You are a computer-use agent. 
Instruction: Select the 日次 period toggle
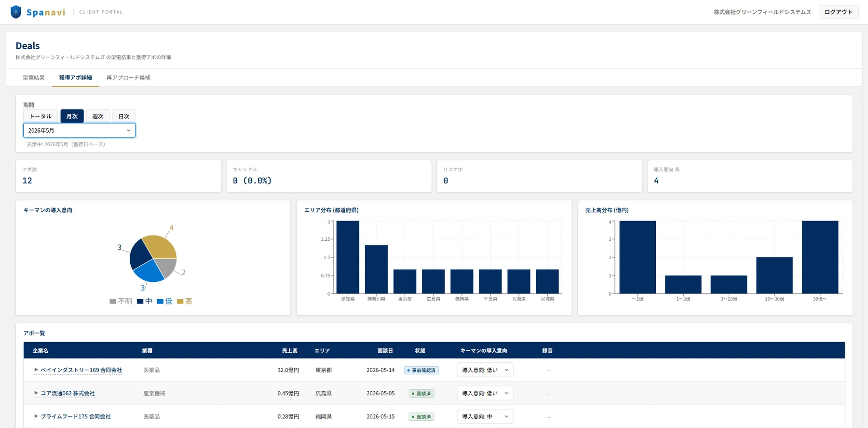click(124, 116)
